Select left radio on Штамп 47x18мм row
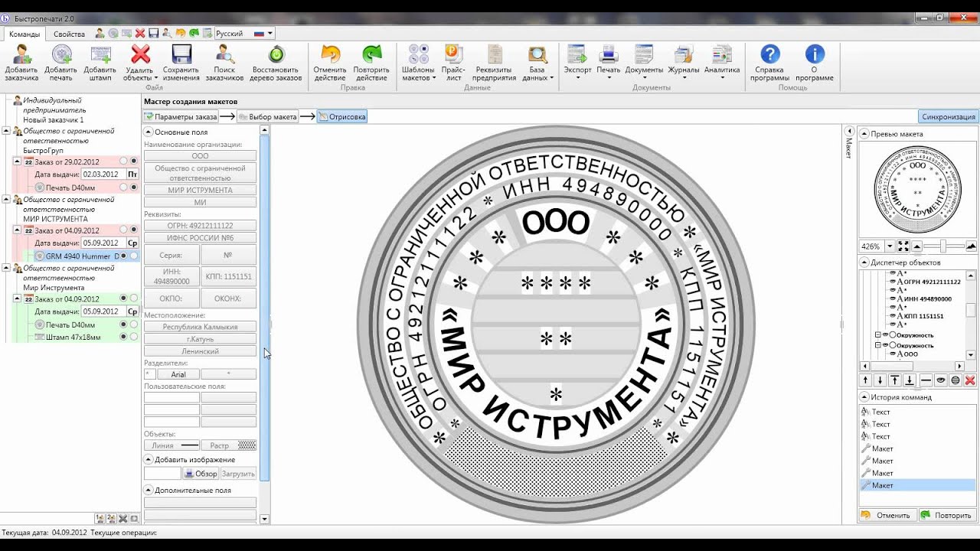 pyautogui.click(x=122, y=337)
